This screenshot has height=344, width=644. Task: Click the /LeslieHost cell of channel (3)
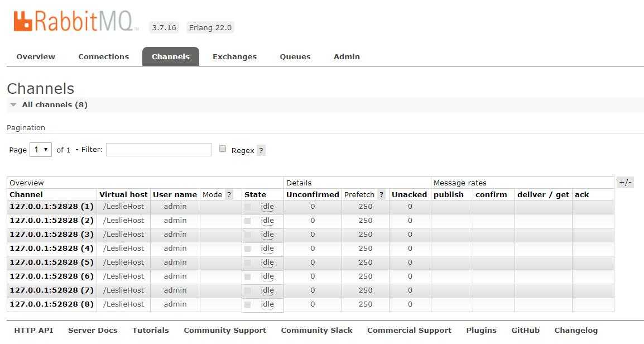(124, 234)
